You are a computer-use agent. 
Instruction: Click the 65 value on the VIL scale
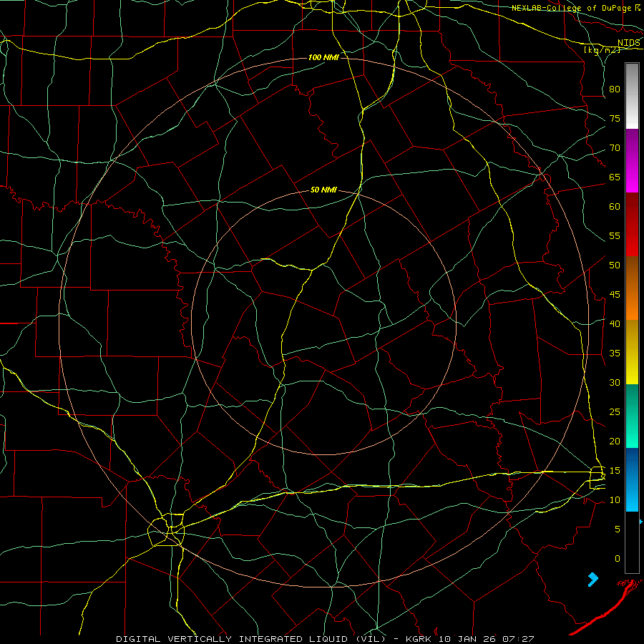(x=615, y=177)
